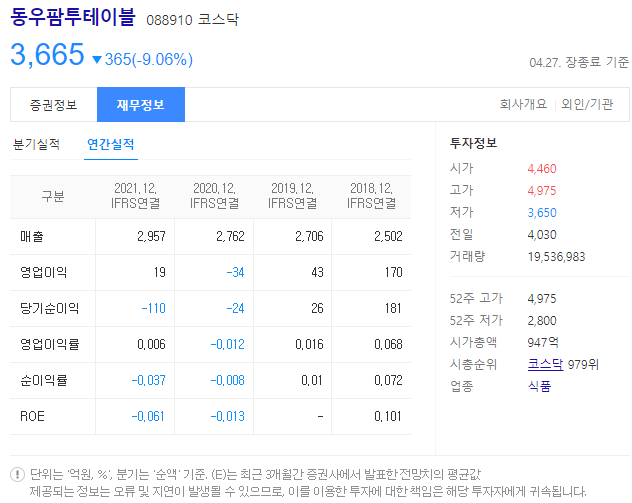
Task: Click the 04.27. 장종료 기준 date text
Action: (x=579, y=62)
